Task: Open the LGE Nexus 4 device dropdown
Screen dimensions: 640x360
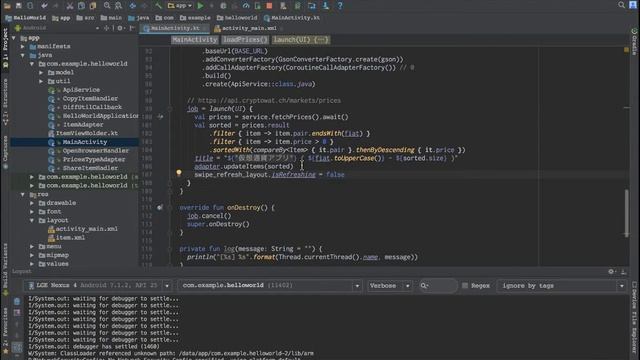Action: [99, 286]
